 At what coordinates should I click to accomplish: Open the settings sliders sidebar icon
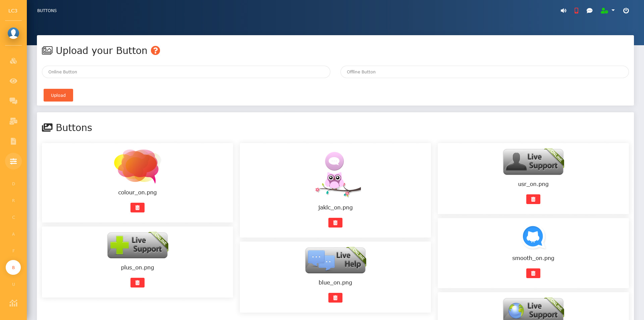point(13,161)
